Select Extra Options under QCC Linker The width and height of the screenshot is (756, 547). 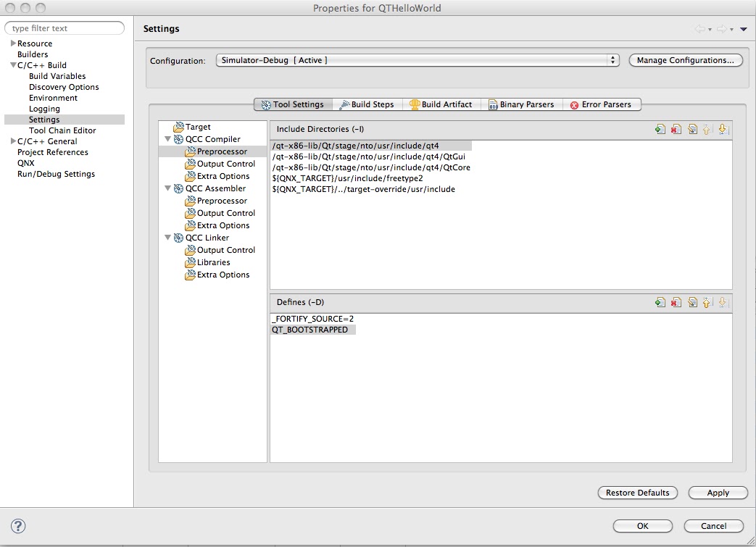click(223, 275)
